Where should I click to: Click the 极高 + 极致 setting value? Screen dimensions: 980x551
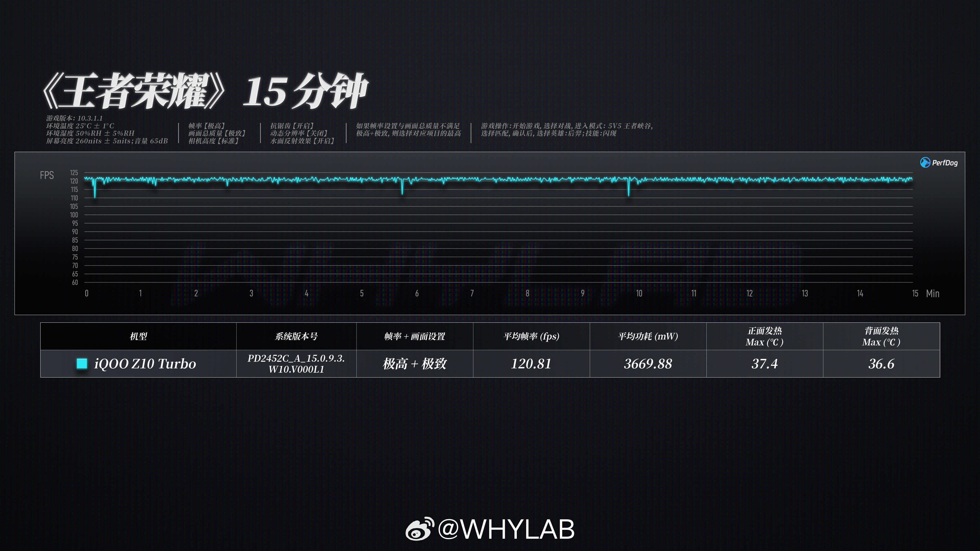click(415, 364)
